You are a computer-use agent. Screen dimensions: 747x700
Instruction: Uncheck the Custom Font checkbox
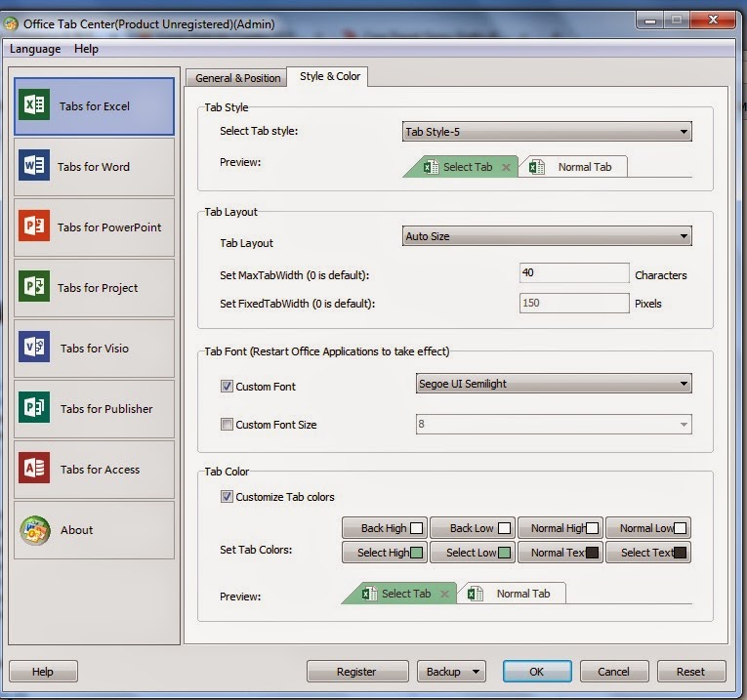227,386
